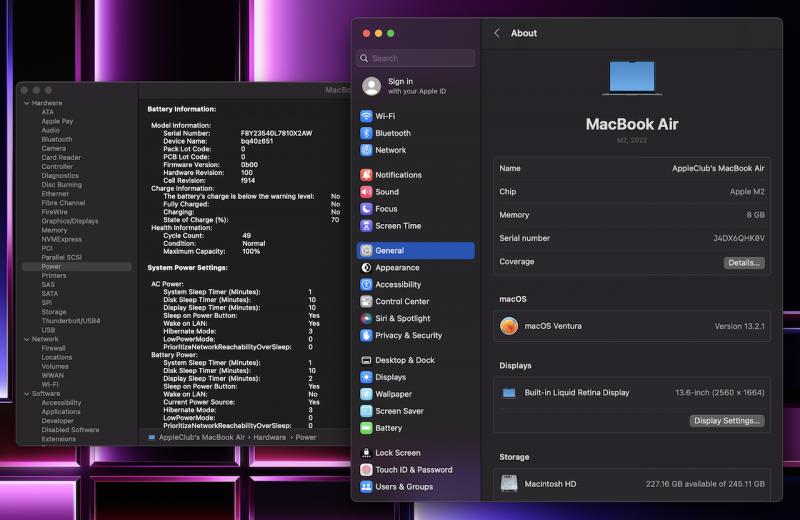Open Touch ID & Password icon
This screenshot has width=800, height=520.
click(366, 469)
